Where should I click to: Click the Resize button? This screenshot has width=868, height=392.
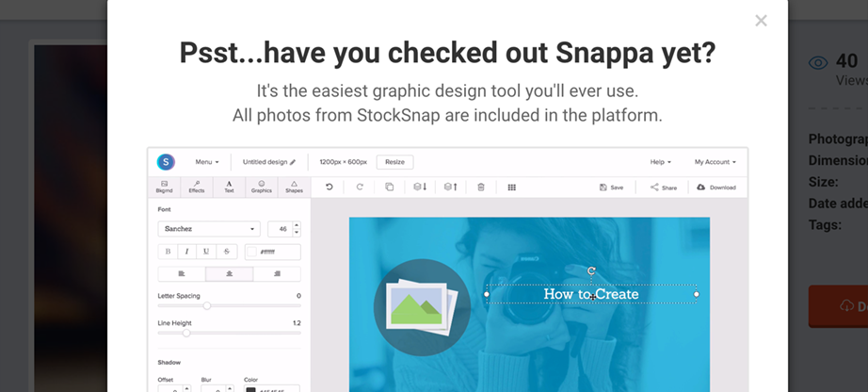tap(394, 162)
